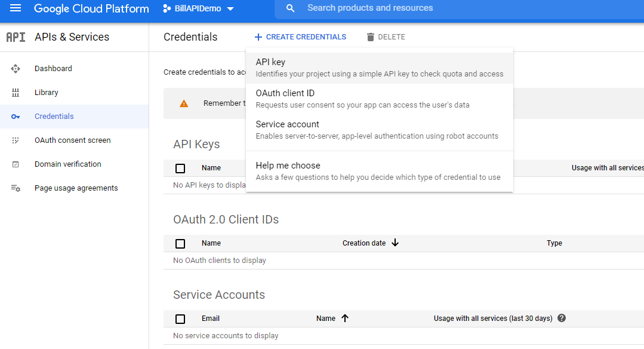Choose OAuth client ID from the menu

[x=380, y=99]
